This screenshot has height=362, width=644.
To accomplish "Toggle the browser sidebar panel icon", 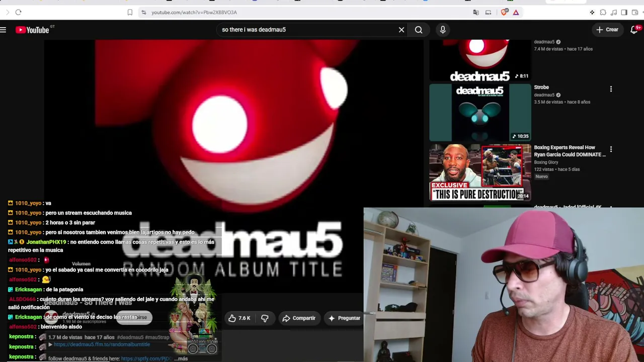I will click(624, 12).
